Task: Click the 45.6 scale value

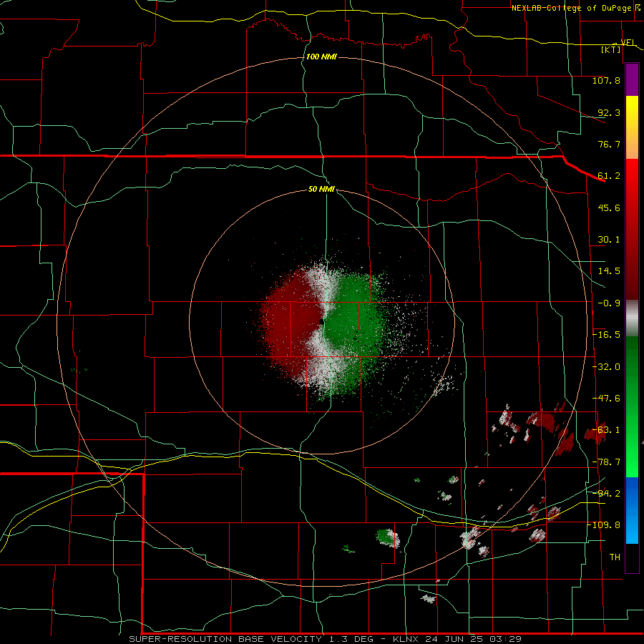Action: tap(609, 208)
